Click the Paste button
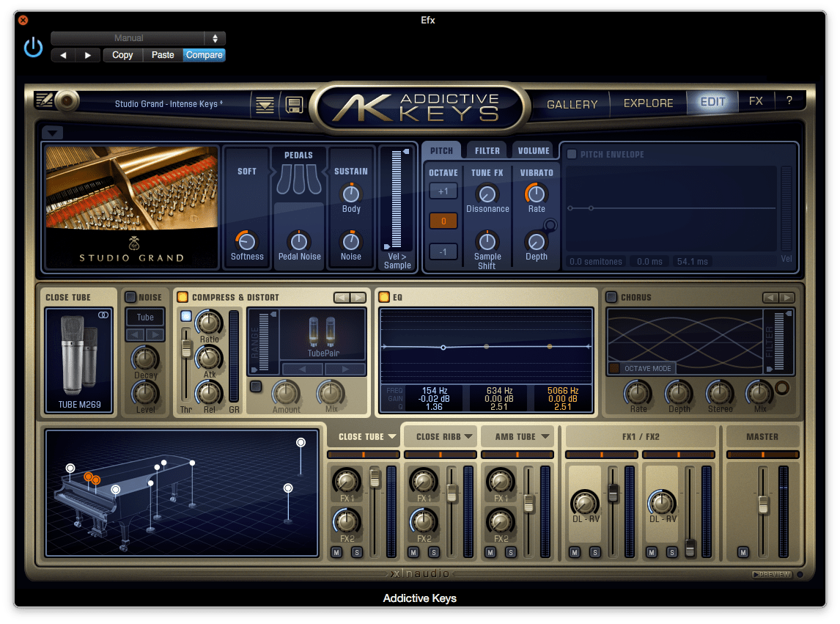 pyautogui.click(x=163, y=55)
